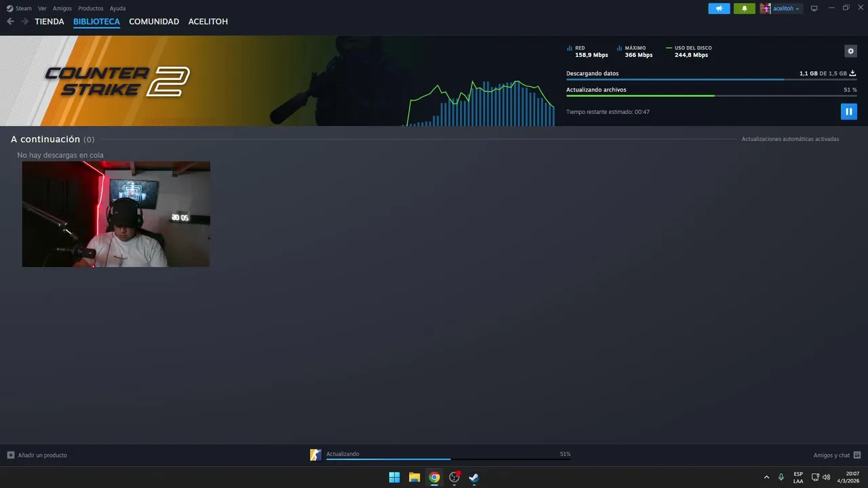Switch to the BIBLIOTECA tab
The image size is (868, 488).
coord(96,22)
